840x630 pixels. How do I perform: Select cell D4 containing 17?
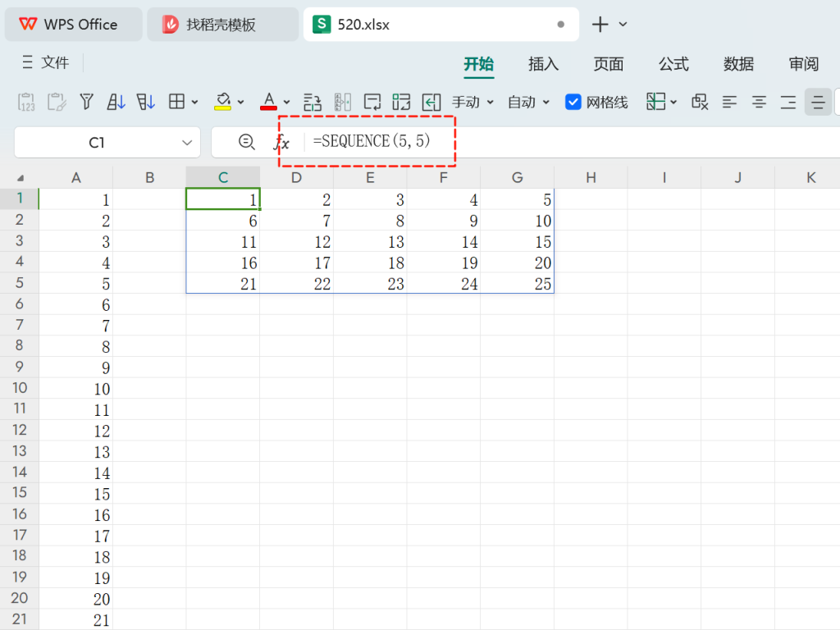(296, 262)
